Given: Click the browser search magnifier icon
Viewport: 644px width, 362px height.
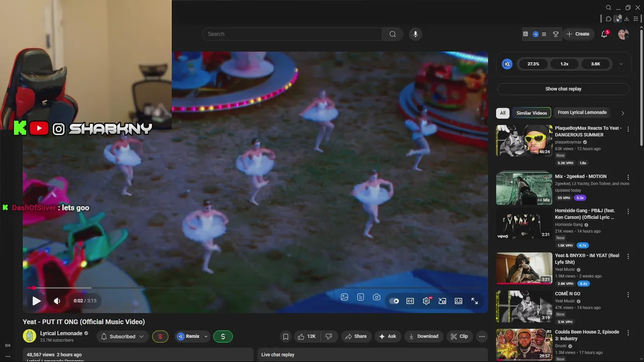Looking at the screenshot, I should click(x=608, y=8).
